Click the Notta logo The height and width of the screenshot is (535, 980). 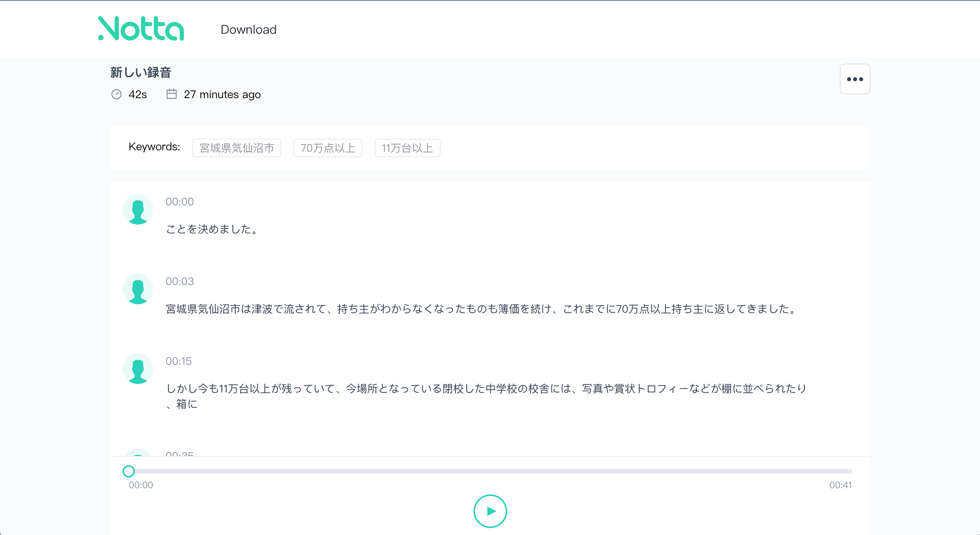(141, 29)
